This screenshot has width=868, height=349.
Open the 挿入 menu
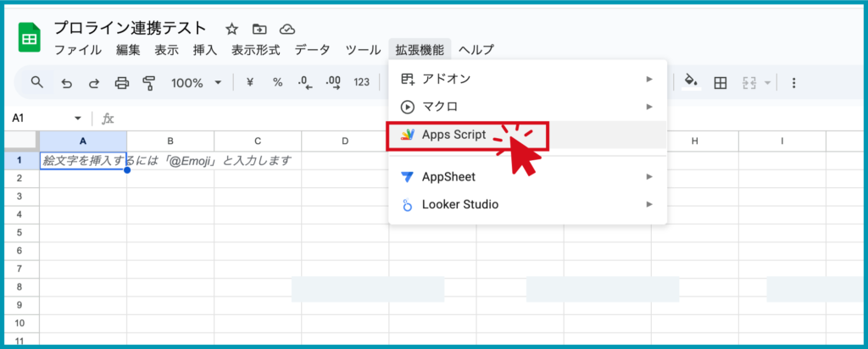205,50
